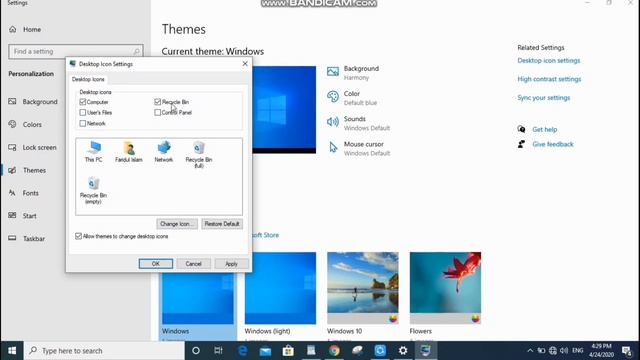
Task: Click the Get help link
Action: tap(544, 129)
